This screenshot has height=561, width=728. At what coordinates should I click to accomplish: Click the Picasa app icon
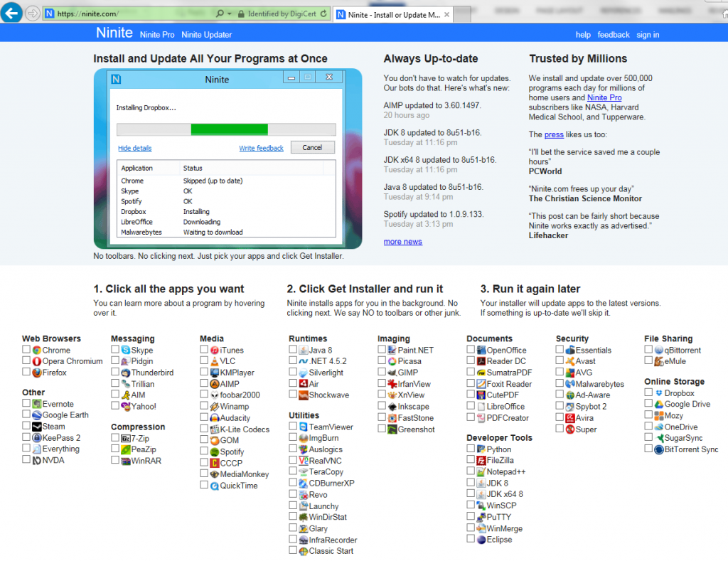(x=392, y=361)
